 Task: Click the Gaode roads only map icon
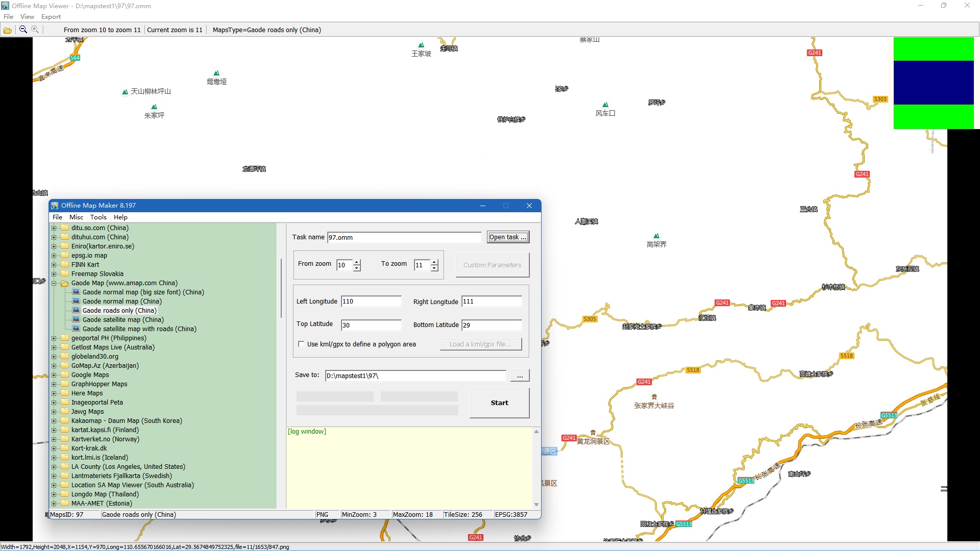click(x=76, y=311)
